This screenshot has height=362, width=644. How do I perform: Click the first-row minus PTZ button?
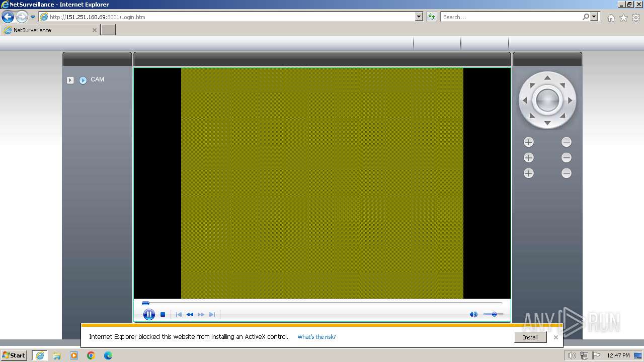click(567, 142)
